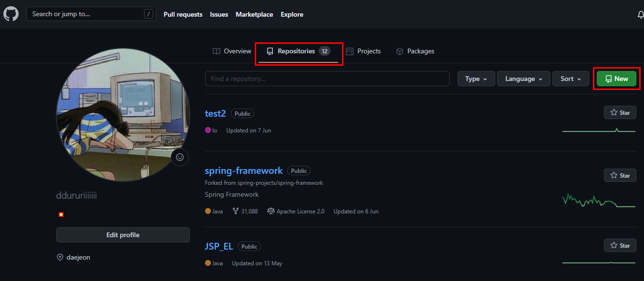Click the Updated on 6 Jun text

(x=356, y=211)
